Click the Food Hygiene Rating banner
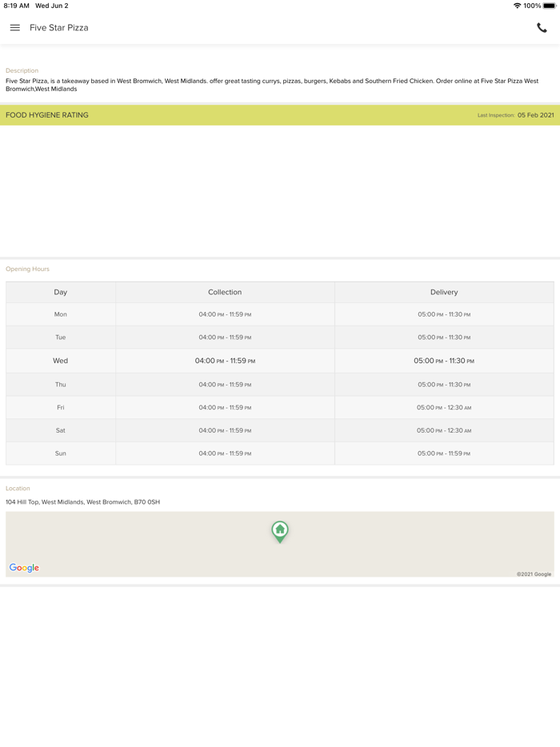 [280, 115]
